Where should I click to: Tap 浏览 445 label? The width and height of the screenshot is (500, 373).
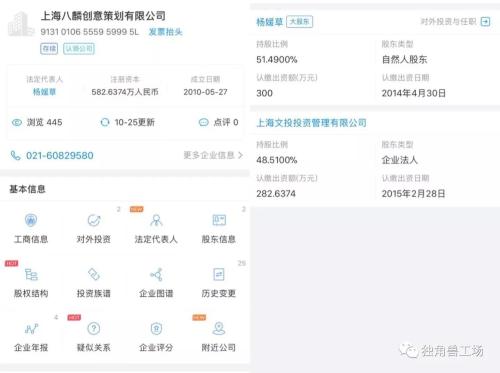click(x=45, y=122)
